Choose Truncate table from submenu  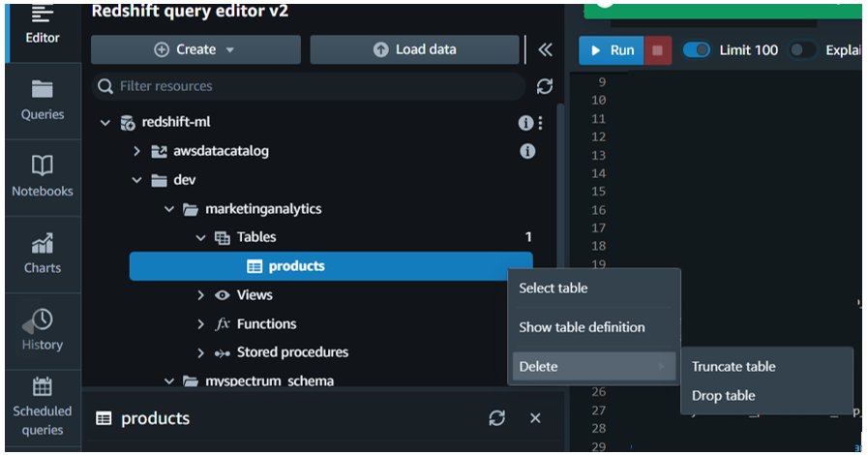(733, 367)
